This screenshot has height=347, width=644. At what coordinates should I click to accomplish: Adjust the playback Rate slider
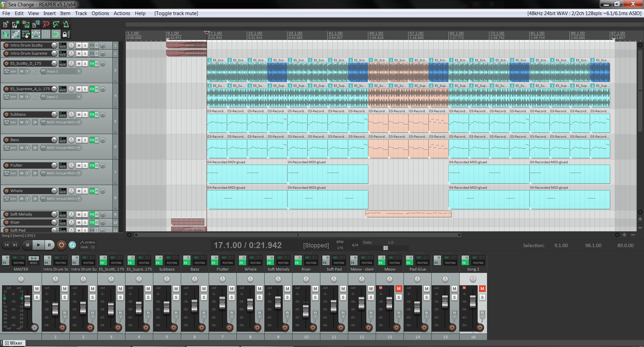385,248
